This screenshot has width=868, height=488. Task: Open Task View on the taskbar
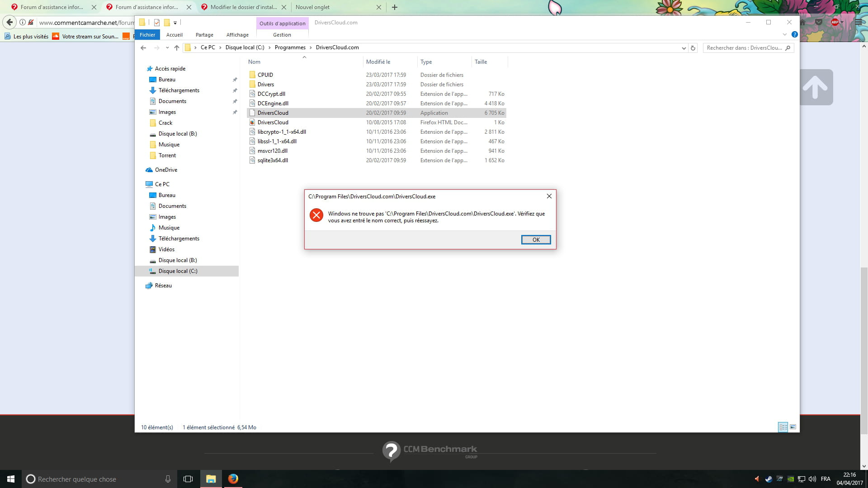coord(188,479)
